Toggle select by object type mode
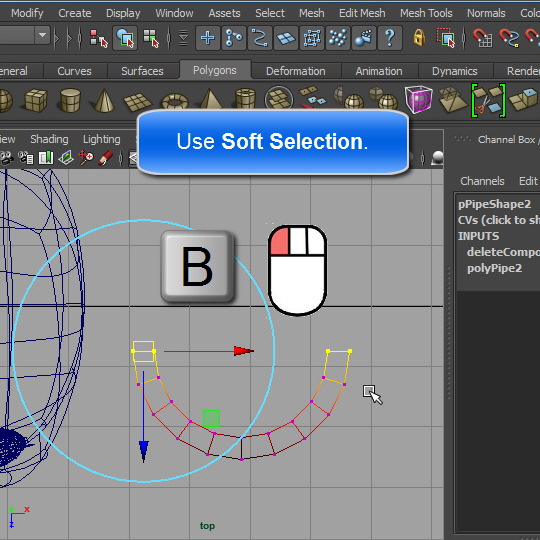Image resolution: width=540 pixels, height=540 pixels. pos(125,38)
